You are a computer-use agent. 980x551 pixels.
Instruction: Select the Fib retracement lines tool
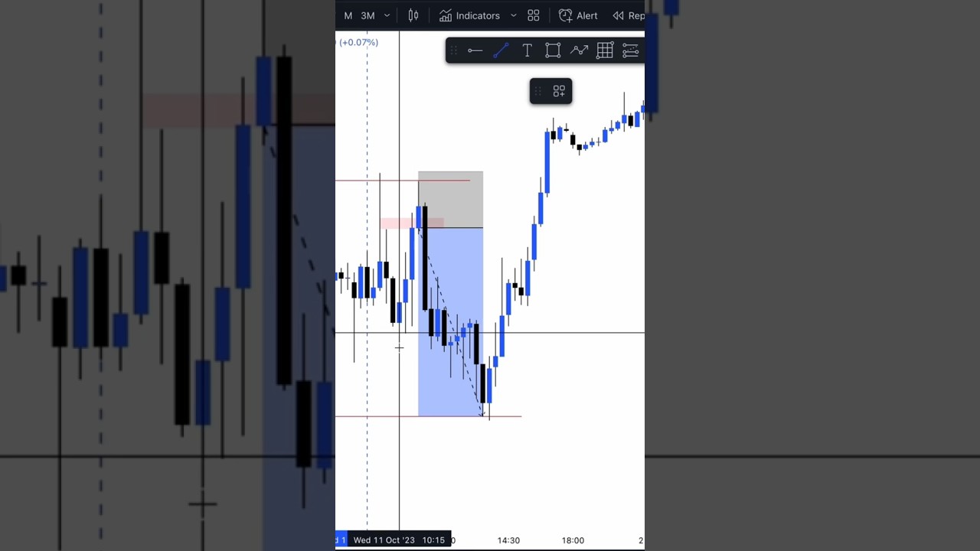[x=630, y=51]
